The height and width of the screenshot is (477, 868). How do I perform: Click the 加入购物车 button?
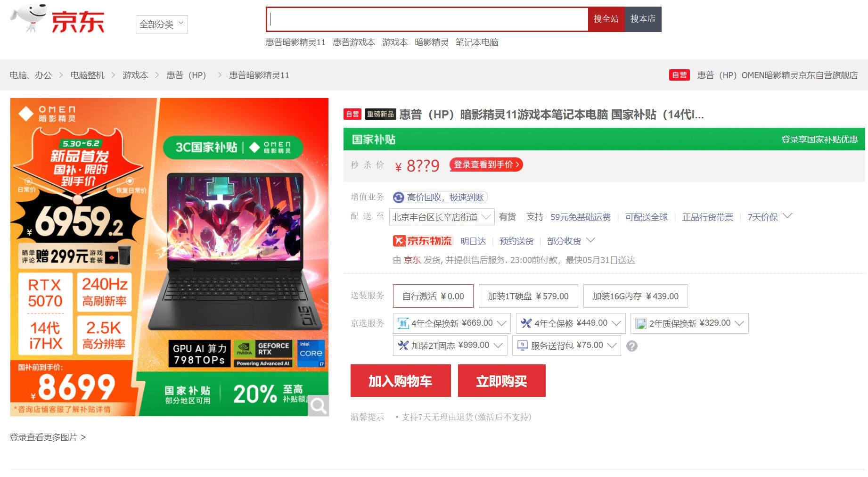(400, 380)
